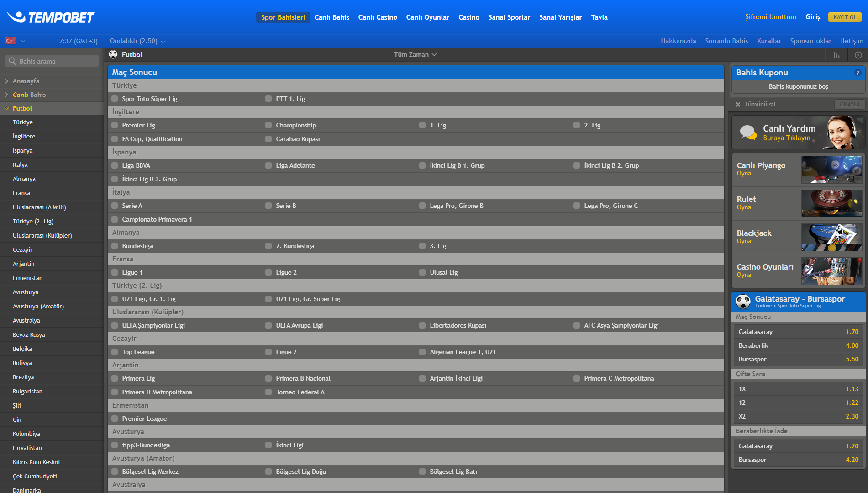Click the Canlı Yardım chat bubble icon

(x=748, y=133)
